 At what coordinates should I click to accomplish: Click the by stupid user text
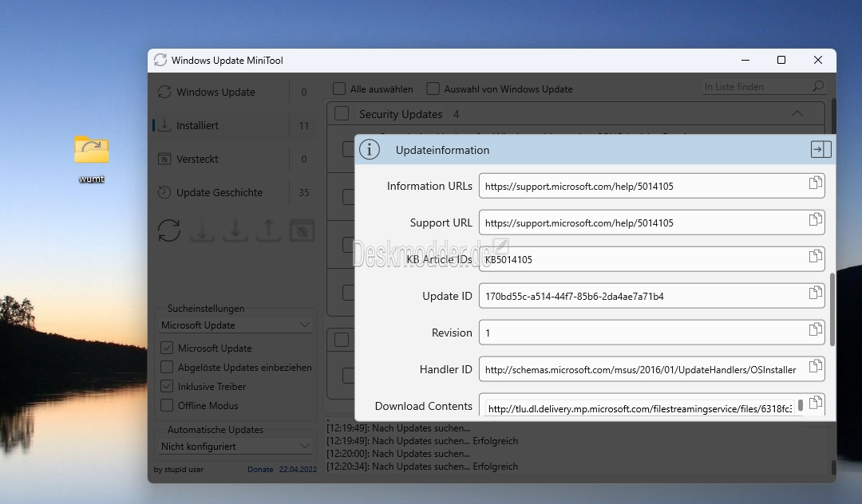(179, 470)
